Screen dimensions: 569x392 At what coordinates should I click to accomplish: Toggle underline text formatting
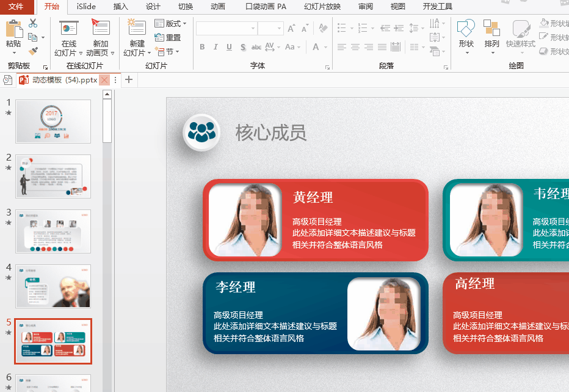(229, 47)
